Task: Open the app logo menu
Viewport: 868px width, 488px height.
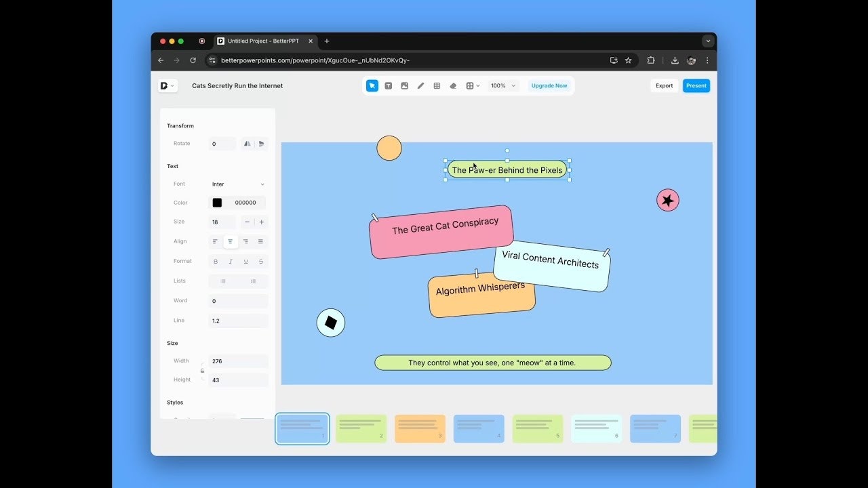Action: pyautogui.click(x=167, y=86)
